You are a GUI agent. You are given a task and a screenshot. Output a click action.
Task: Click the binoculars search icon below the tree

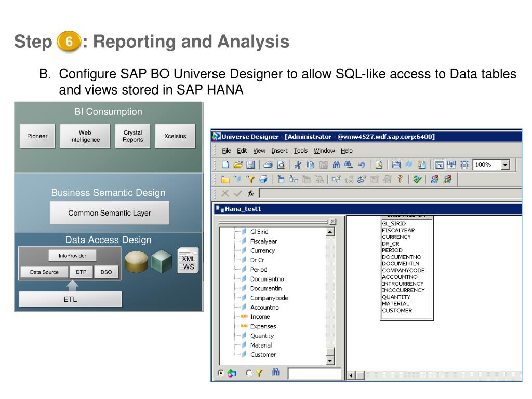[275, 373]
